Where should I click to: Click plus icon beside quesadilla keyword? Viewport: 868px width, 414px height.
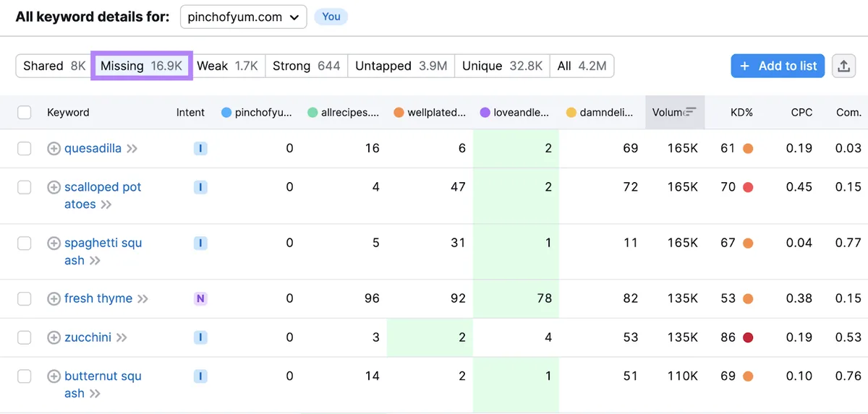point(54,148)
